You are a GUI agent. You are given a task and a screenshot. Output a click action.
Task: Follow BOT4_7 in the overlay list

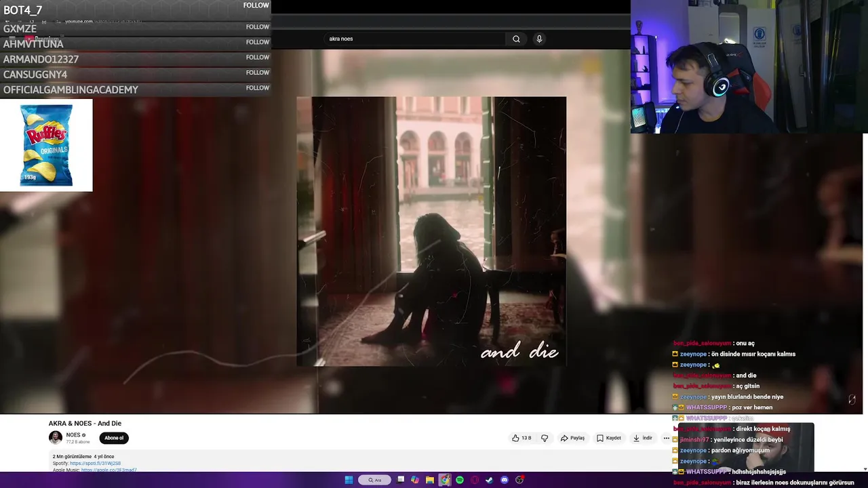pyautogui.click(x=256, y=5)
